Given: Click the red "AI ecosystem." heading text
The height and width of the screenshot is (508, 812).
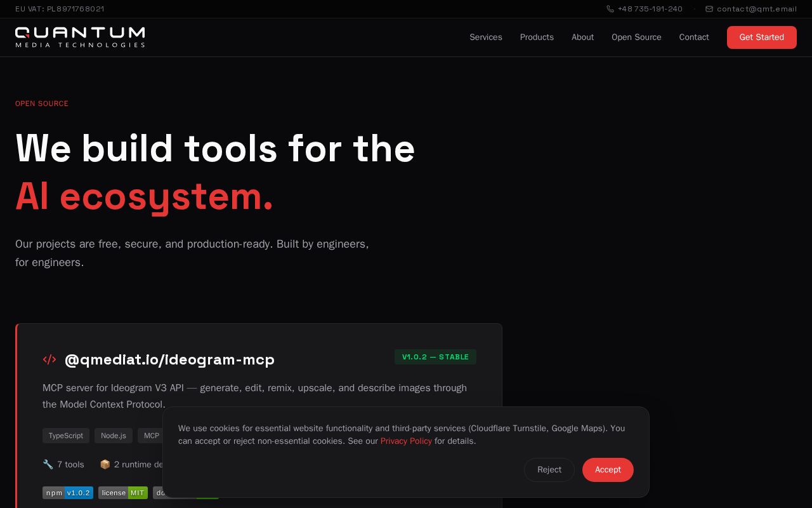Looking at the screenshot, I should click(x=145, y=196).
